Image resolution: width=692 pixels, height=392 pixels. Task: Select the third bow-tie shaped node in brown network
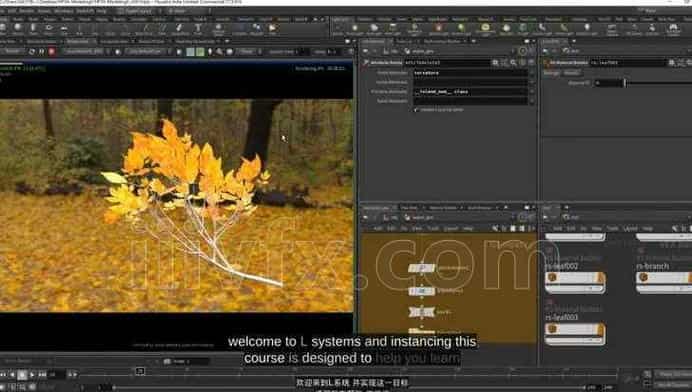(421, 312)
